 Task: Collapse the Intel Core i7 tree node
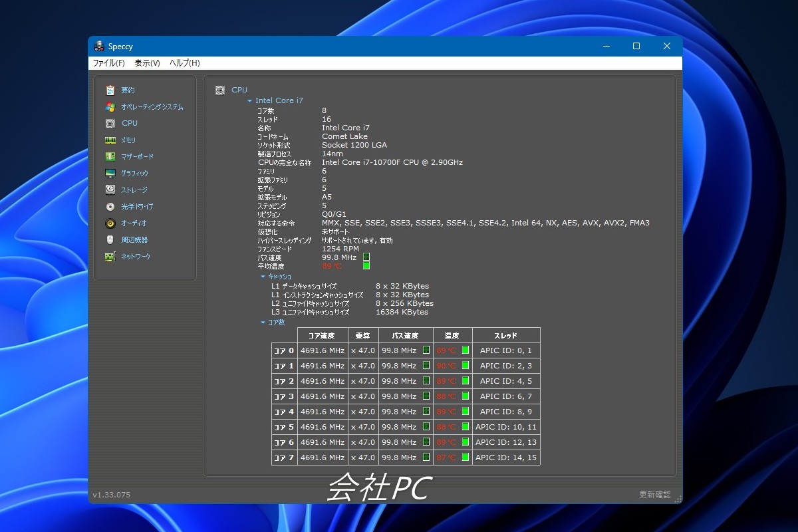coord(250,101)
